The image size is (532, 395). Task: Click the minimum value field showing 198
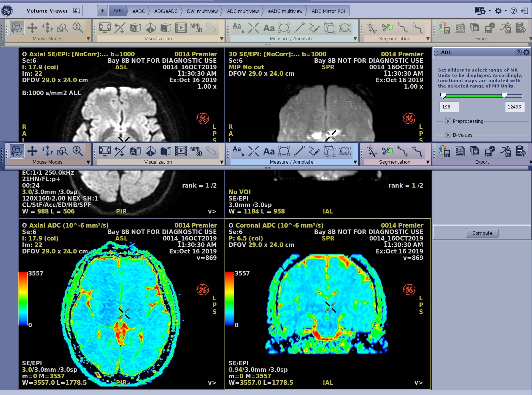click(449, 107)
